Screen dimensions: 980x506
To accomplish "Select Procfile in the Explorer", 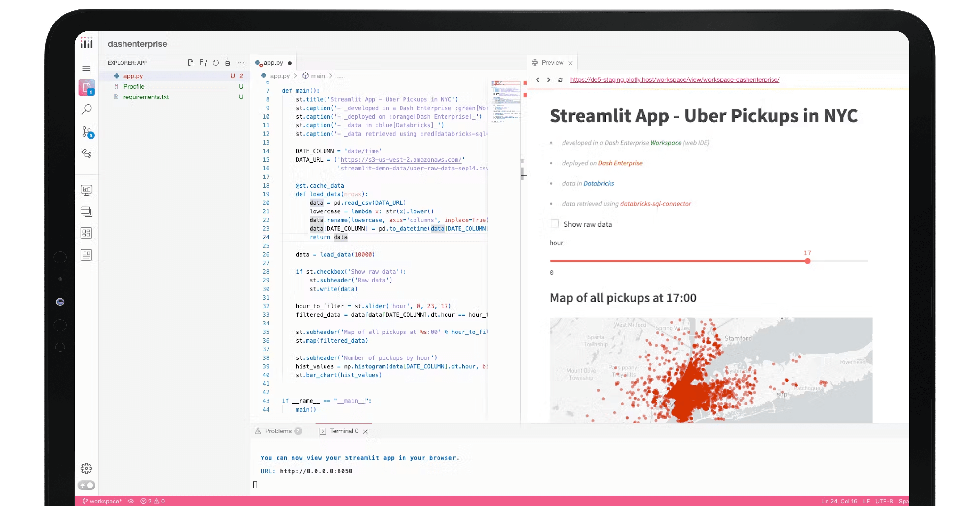I will [x=174, y=86].
